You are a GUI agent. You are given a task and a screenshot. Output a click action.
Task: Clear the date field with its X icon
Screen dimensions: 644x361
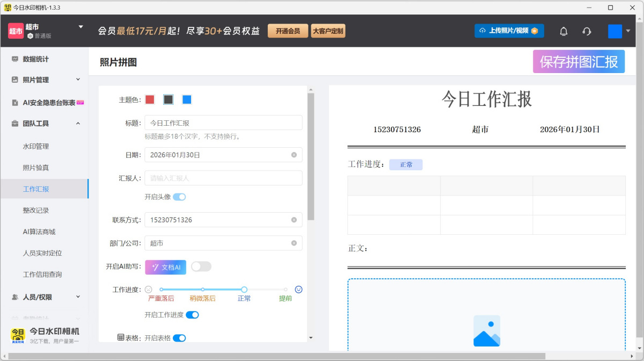coord(294,155)
